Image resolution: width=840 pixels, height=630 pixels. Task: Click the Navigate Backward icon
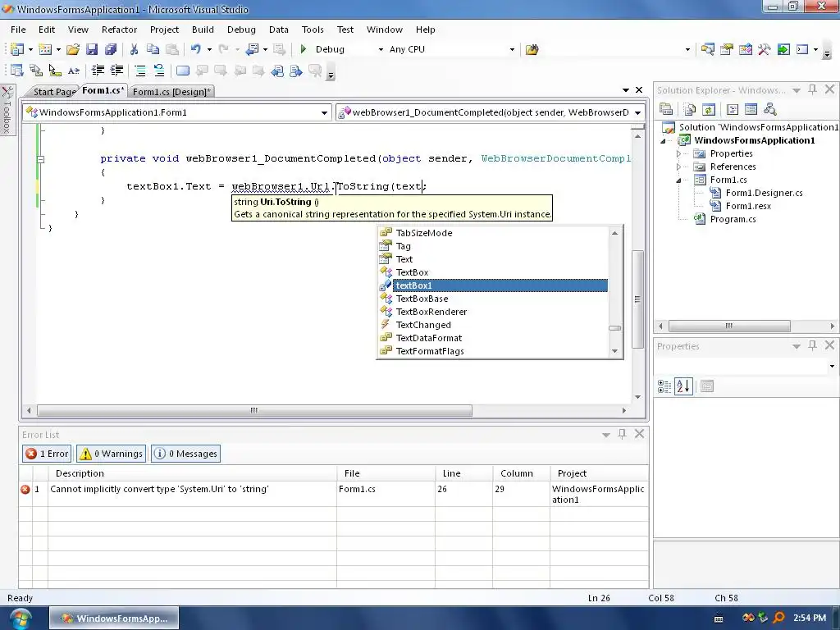(251, 49)
